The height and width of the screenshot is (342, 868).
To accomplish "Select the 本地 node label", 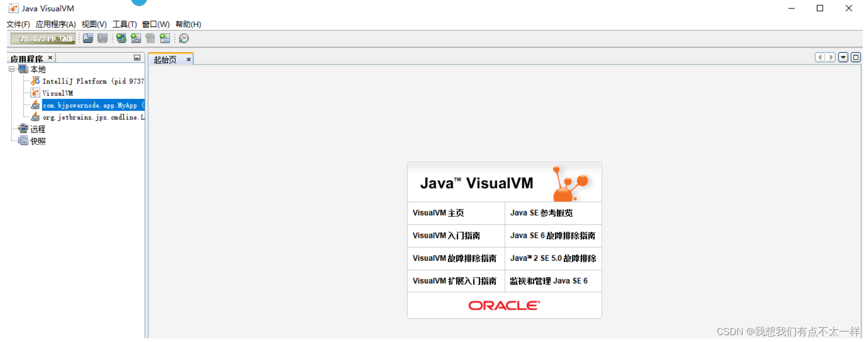I will 38,70.
